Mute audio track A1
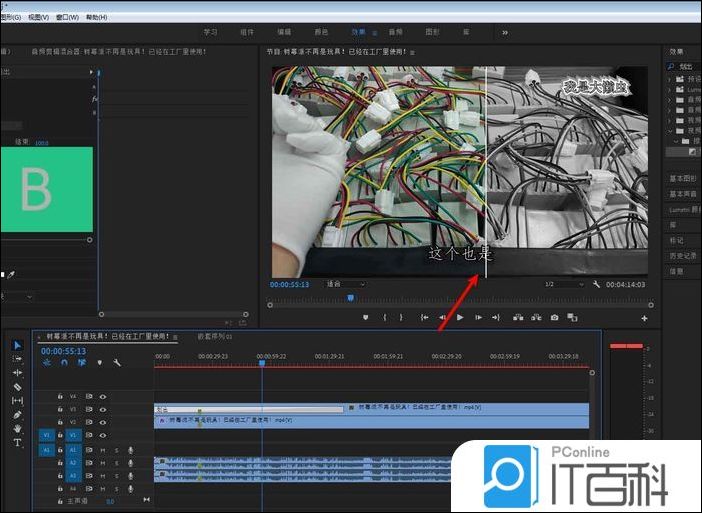Viewport: 702px width, 513px height. pos(102,451)
